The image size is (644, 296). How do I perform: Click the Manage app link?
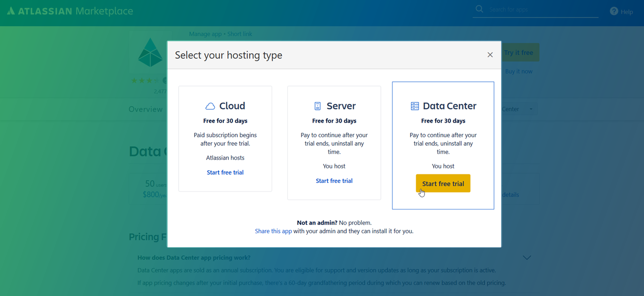point(205,34)
